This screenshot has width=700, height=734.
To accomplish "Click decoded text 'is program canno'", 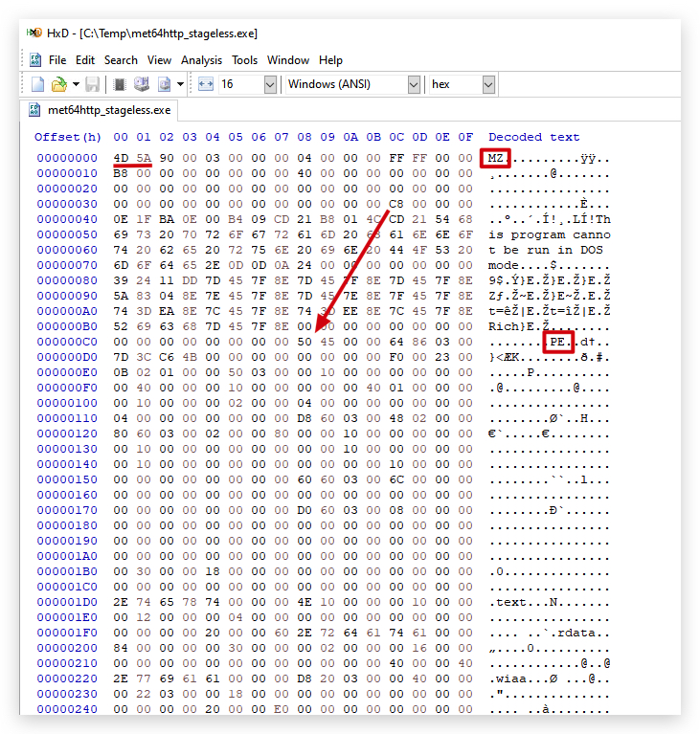I will (x=549, y=235).
